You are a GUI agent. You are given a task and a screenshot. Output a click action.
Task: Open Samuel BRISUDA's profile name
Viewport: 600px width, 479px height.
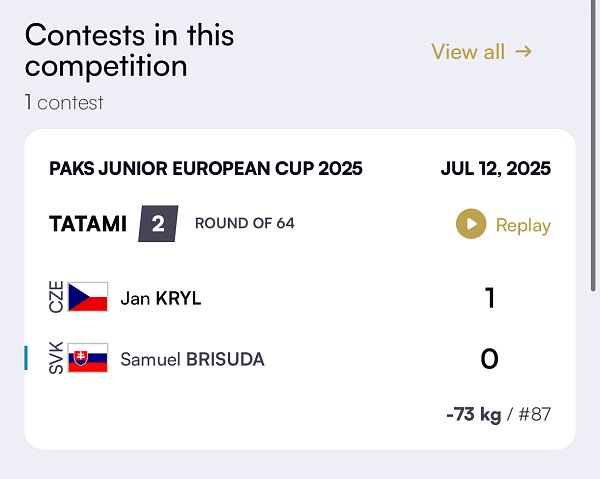tap(192, 359)
